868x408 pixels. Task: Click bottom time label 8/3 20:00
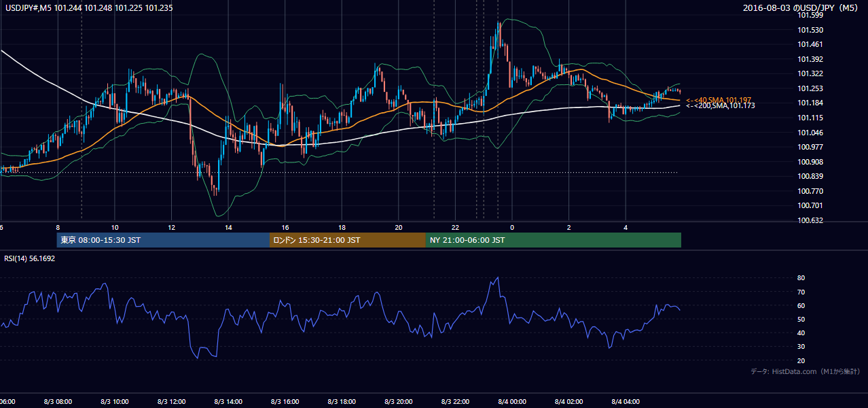[398, 402]
